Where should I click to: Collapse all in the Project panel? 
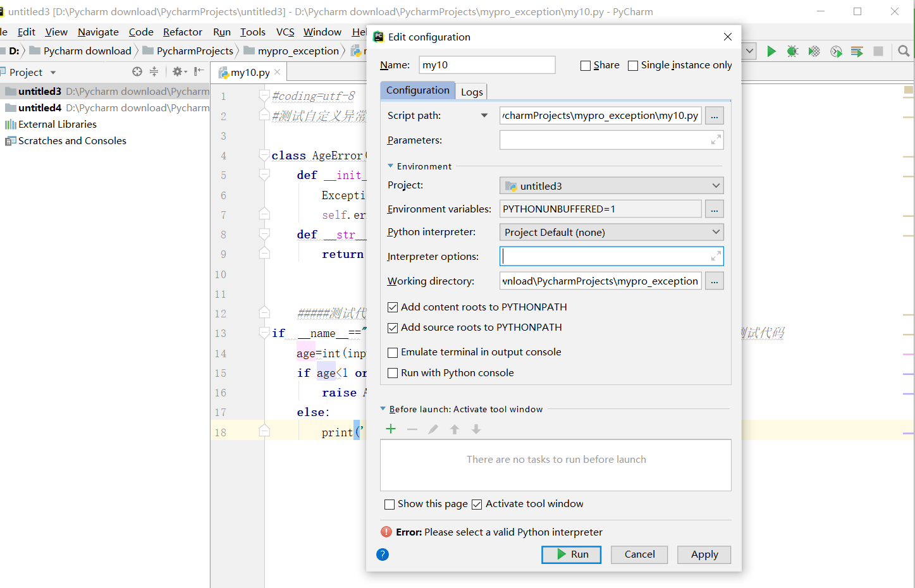[x=154, y=71]
